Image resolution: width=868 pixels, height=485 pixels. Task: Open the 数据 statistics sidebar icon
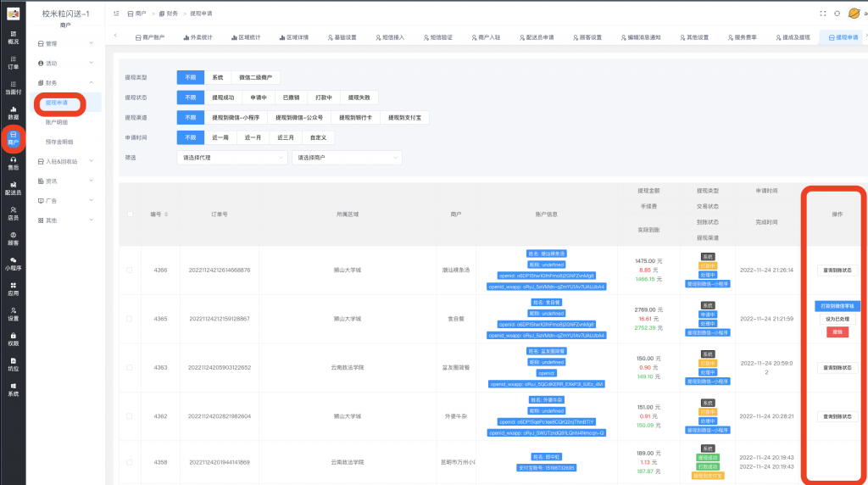(13, 113)
